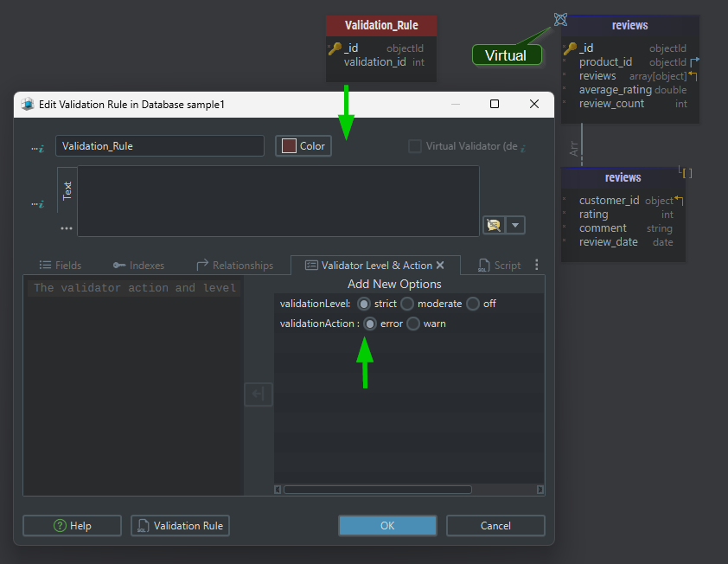This screenshot has height=564, width=728.
Task: Switch to the Fields tab
Action: 61,266
